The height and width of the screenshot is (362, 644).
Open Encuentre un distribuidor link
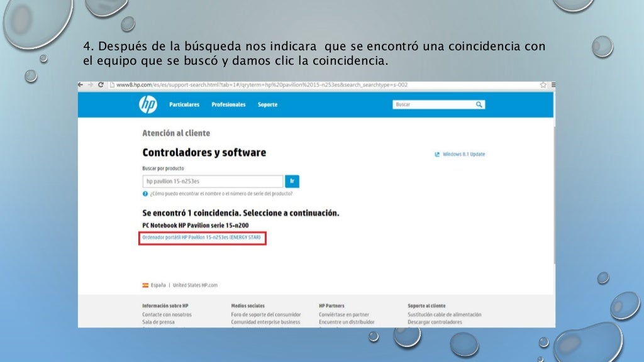pos(347,322)
